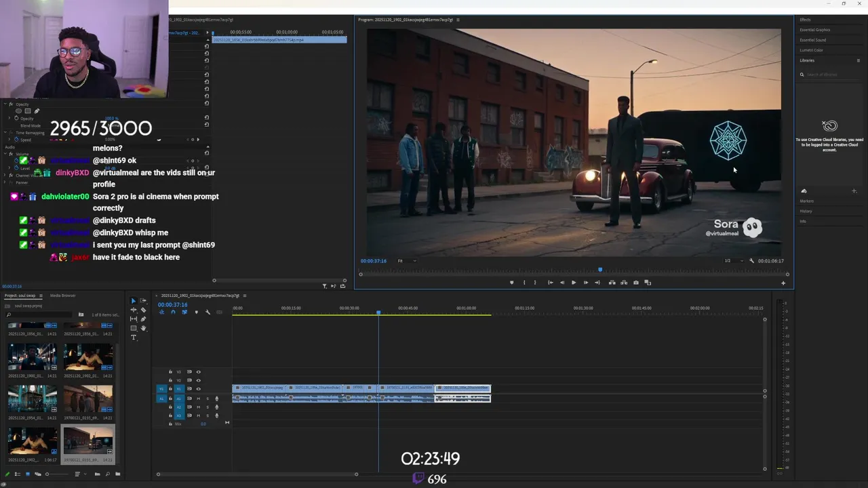Toggle V1 track output eye

click(199, 389)
